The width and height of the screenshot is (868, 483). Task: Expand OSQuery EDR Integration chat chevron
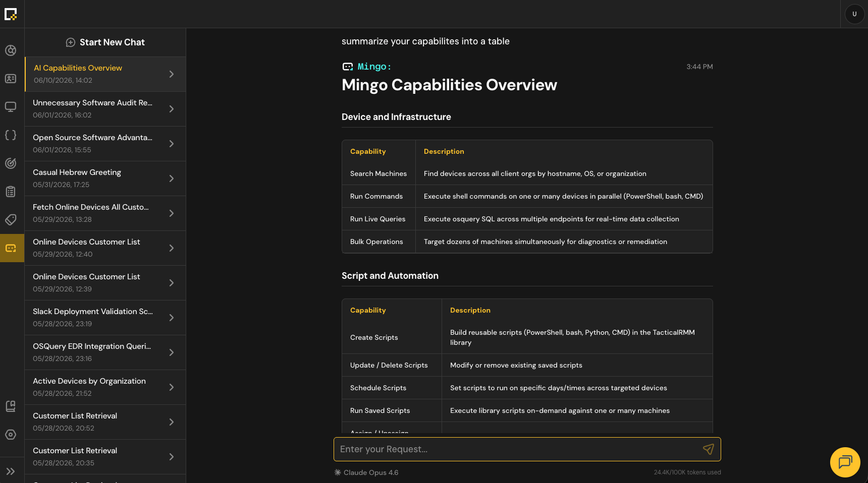pos(172,352)
